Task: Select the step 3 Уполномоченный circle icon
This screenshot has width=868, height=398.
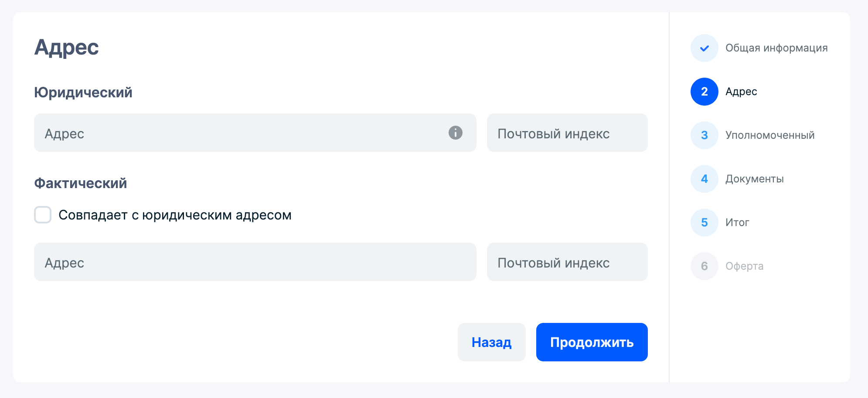Action: coord(704,135)
